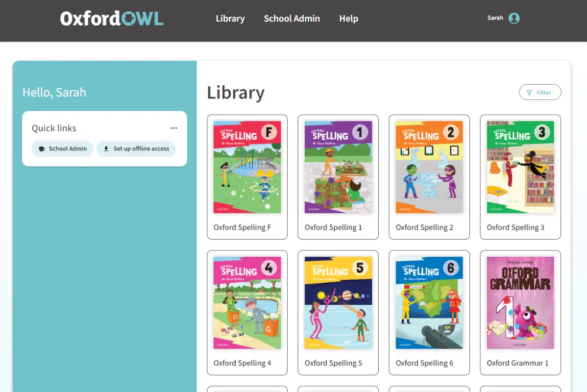Viewport: 587px width, 392px height.
Task: Open the Oxford Spelling 5 book cover
Action: pos(338,303)
